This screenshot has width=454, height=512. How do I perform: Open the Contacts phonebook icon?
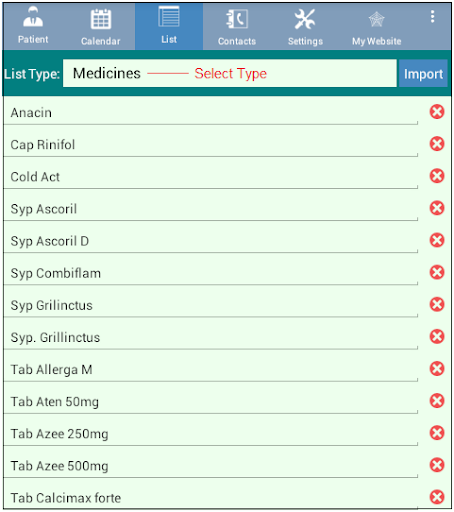[237, 19]
